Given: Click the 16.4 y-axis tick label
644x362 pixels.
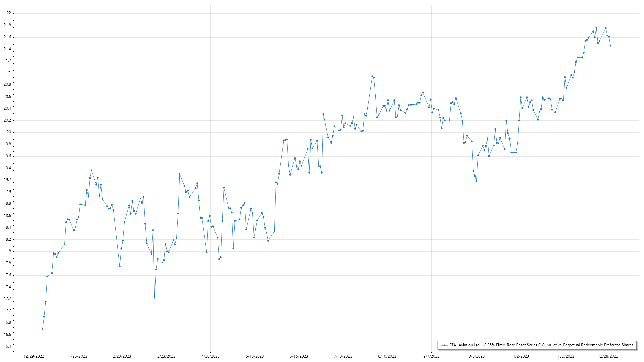Looking at the screenshot, I should click(x=7, y=347).
